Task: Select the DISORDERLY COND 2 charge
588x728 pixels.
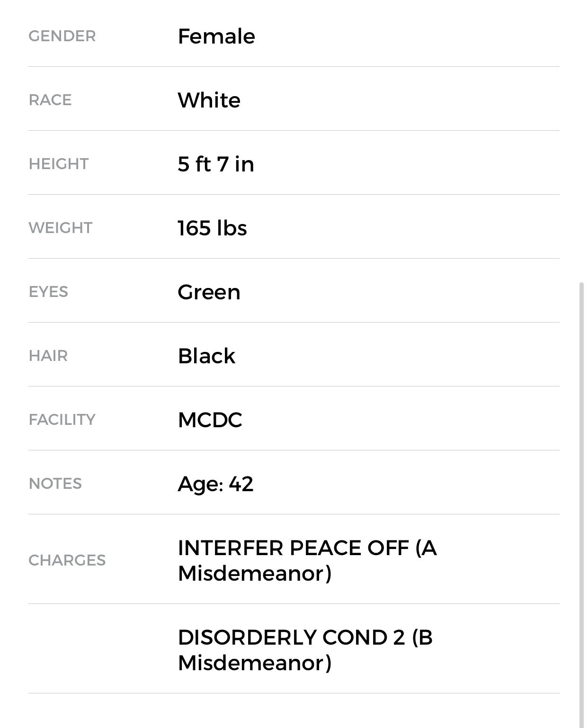Action: click(x=305, y=650)
